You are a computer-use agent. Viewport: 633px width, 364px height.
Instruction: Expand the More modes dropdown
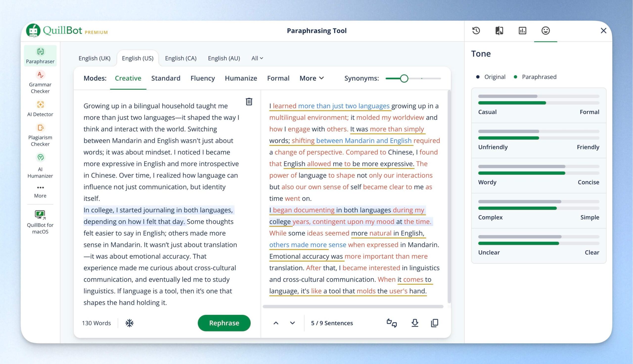point(312,78)
